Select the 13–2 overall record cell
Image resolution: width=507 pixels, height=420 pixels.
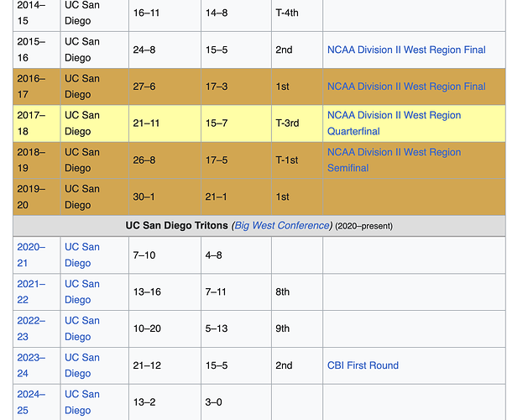tap(165, 402)
